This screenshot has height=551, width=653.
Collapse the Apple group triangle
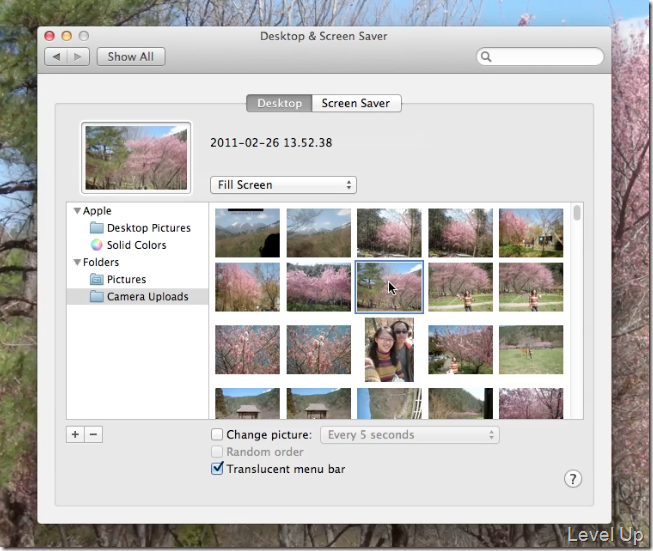[x=77, y=211]
